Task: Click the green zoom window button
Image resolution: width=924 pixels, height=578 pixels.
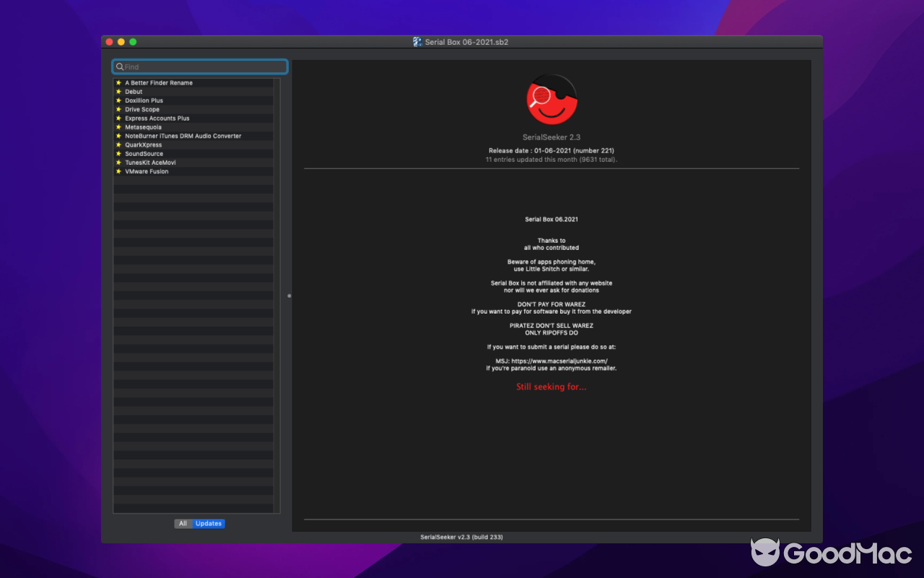Action: pyautogui.click(x=133, y=42)
